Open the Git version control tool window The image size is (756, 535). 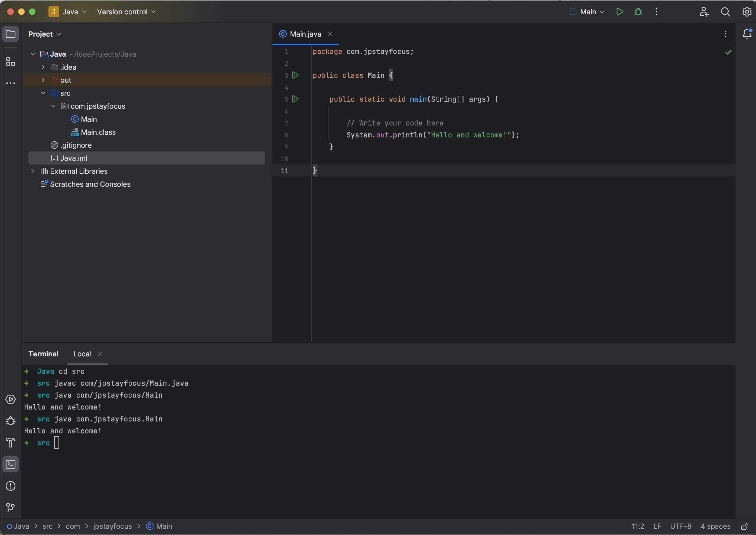[11, 507]
